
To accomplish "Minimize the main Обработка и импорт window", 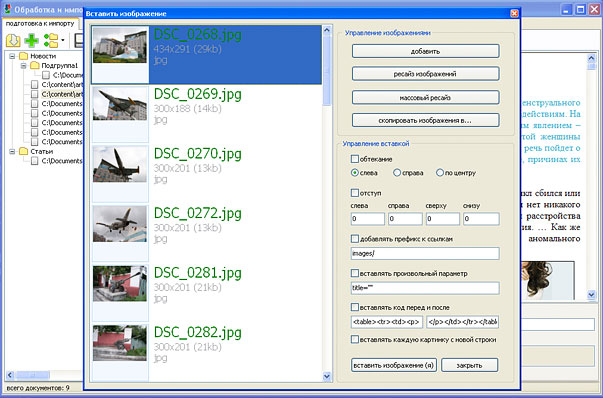I will (x=566, y=10).
